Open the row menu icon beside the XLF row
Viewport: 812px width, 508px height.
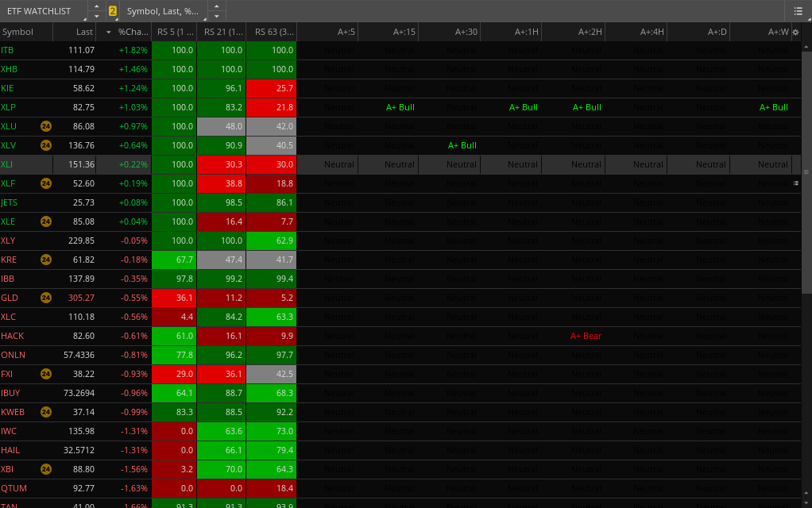(x=796, y=183)
